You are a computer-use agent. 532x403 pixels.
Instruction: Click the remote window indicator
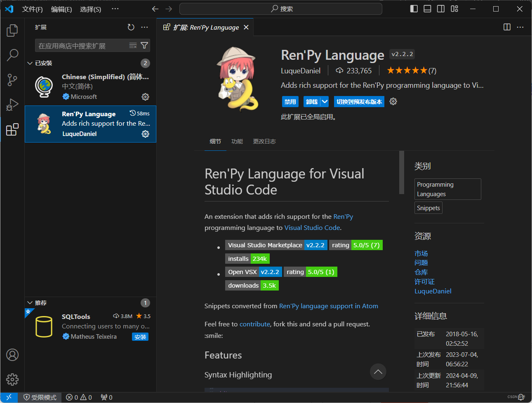[x=9, y=397]
